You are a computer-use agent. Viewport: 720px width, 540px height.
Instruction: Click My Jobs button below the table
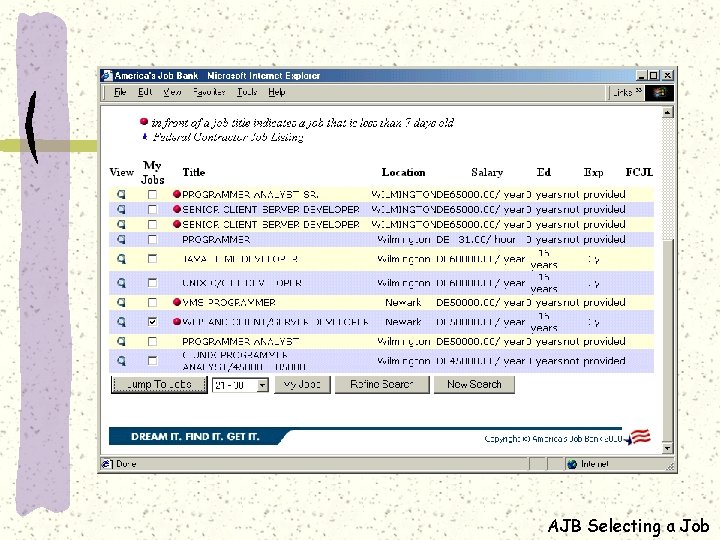pos(302,385)
